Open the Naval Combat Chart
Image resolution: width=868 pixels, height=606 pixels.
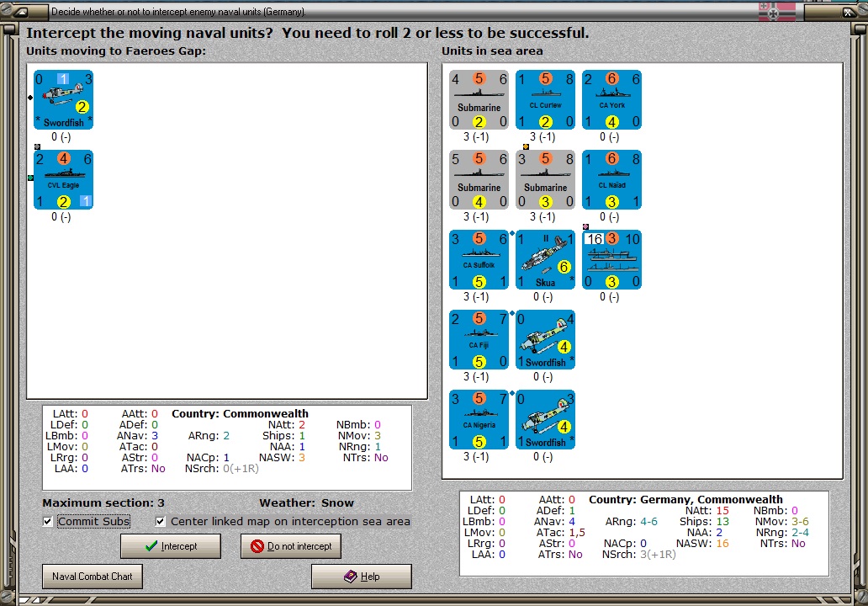92,577
